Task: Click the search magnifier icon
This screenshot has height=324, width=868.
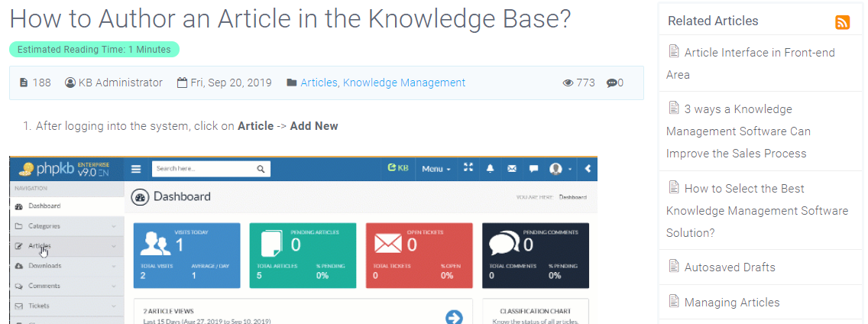Action: click(261, 169)
